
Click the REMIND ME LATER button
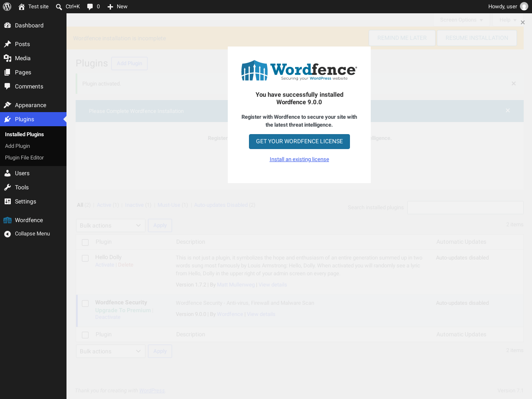(402, 38)
